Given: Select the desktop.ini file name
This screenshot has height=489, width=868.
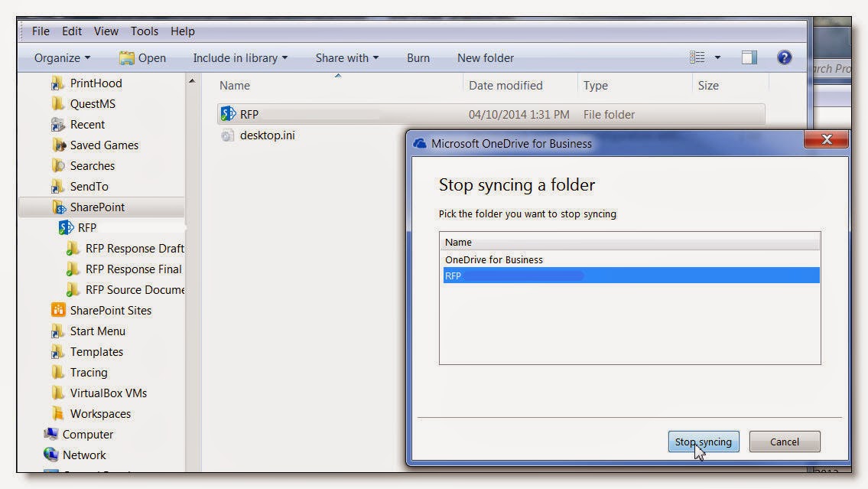Looking at the screenshot, I should [268, 135].
